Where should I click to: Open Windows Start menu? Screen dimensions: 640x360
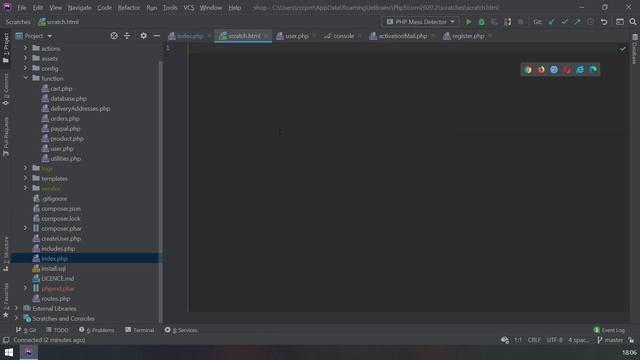tap(9, 352)
